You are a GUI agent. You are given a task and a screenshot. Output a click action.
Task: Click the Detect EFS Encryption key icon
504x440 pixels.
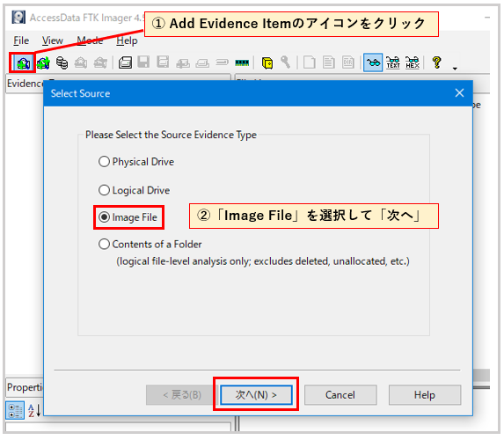[x=286, y=62]
